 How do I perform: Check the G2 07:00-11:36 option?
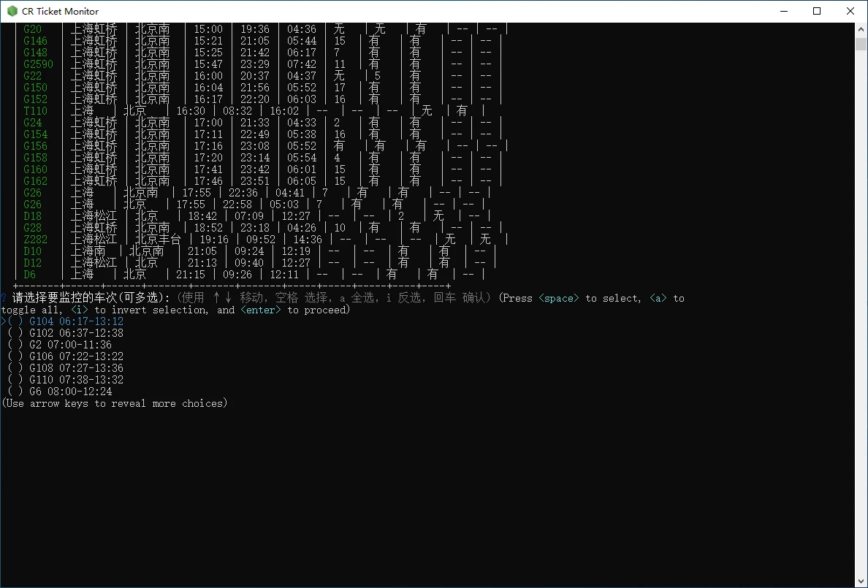(x=16, y=345)
